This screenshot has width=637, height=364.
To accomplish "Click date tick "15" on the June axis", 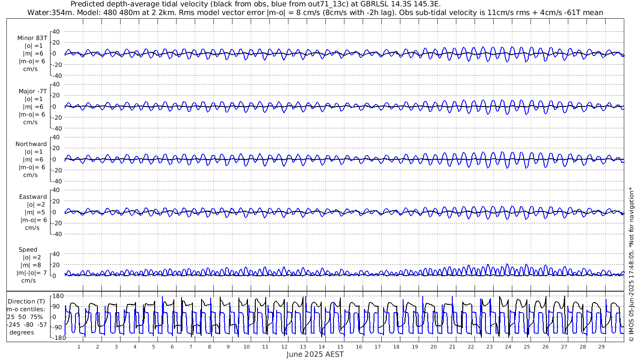I will 340,347.
